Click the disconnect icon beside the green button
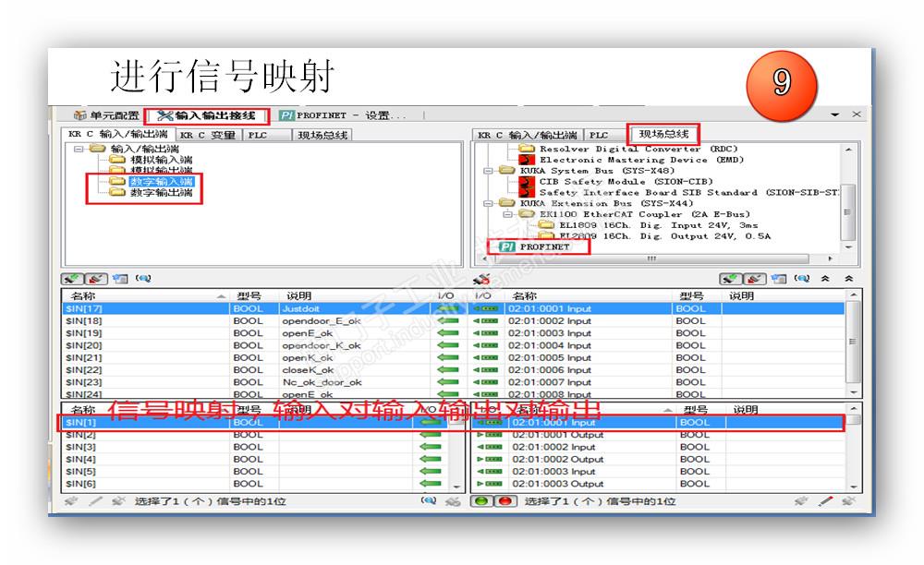Screen dimensions: 924x565 (453, 501)
